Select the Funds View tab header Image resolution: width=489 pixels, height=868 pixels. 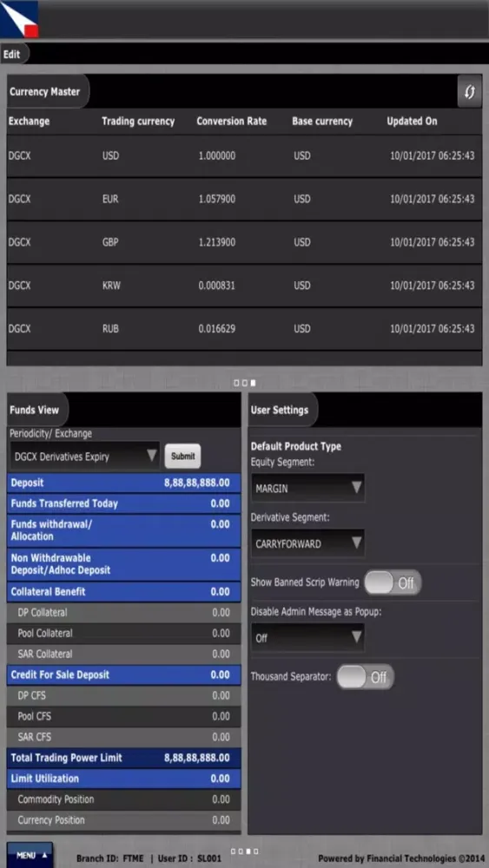[36, 411]
